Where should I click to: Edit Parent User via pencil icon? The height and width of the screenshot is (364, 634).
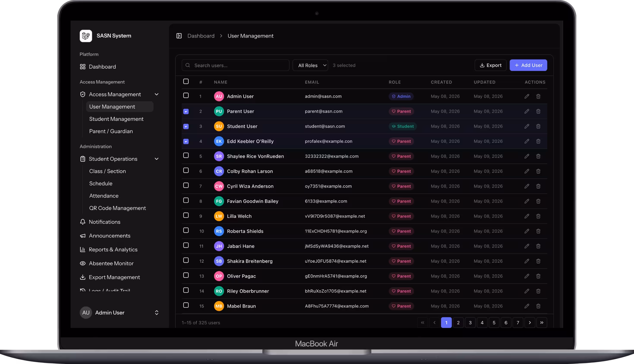pos(527,111)
